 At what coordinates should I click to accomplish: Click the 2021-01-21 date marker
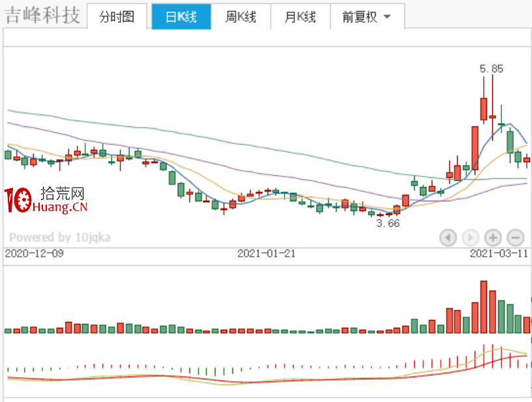tap(266, 253)
